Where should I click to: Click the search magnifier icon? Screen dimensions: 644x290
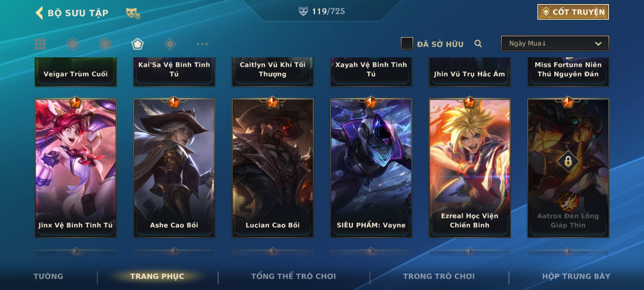coord(478,44)
